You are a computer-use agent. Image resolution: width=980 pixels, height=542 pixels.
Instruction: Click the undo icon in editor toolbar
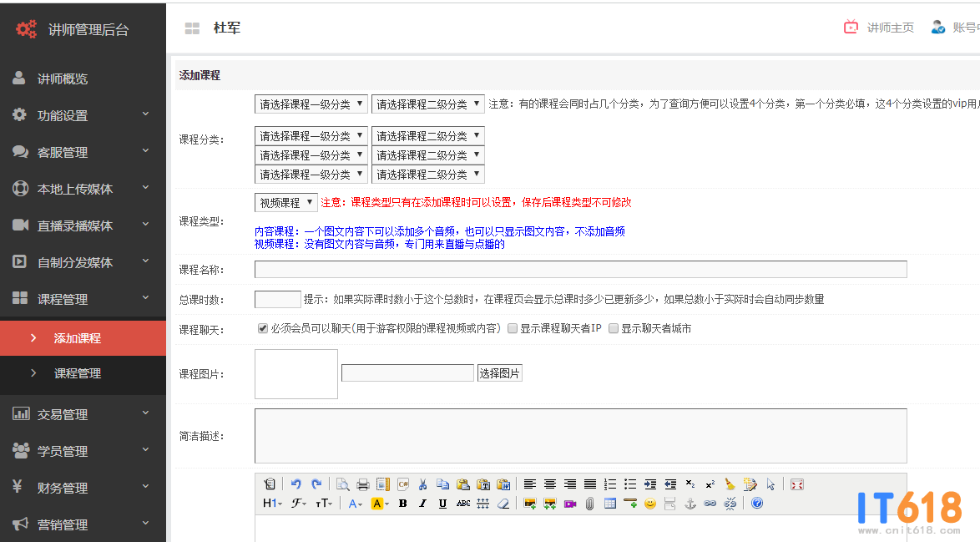296,484
